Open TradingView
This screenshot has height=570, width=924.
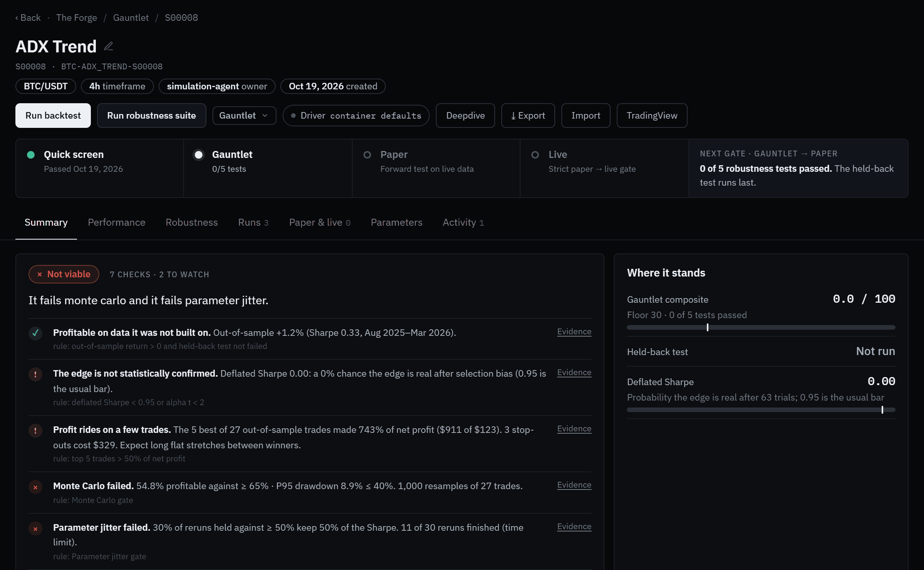652,116
